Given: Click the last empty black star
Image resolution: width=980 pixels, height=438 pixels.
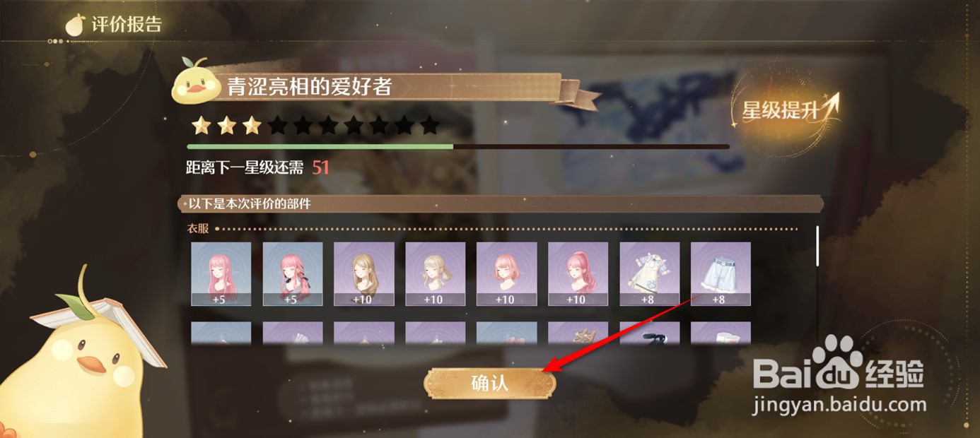Looking at the screenshot, I should coord(430,126).
